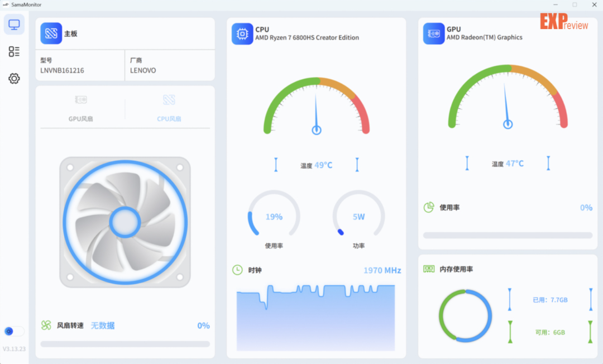Image resolution: width=603 pixels, height=364 pixels.
Task: Click the GPU usage progress bar
Action: coord(508,235)
